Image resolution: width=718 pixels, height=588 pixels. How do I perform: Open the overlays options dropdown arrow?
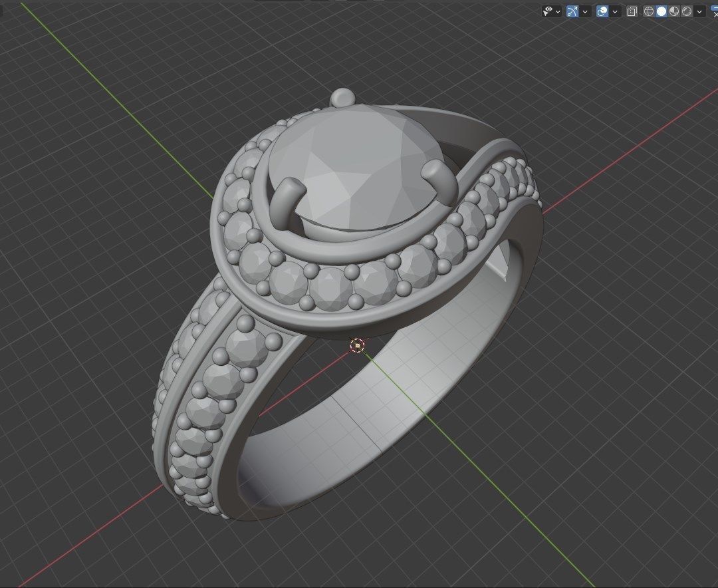click(615, 11)
